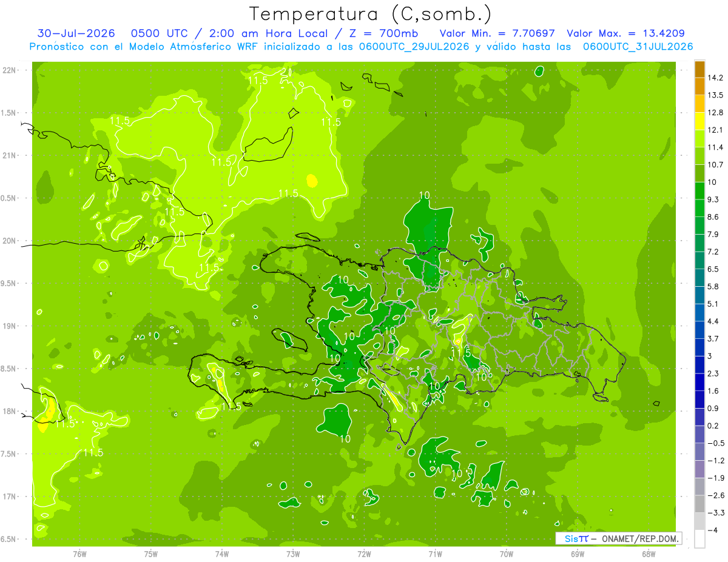This screenshot has height=562, width=728.
Task: Click the "9.3" colorbar label
Action: click(x=713, y=199)
